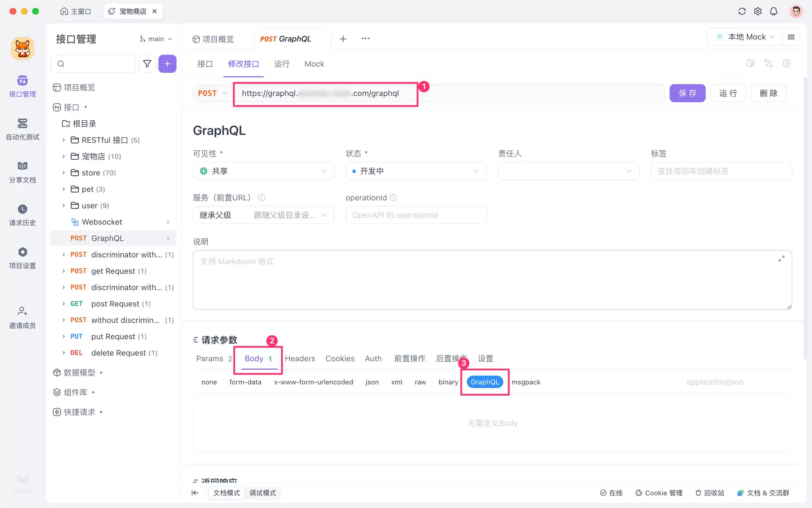Select the json body type

coord(372,382)
